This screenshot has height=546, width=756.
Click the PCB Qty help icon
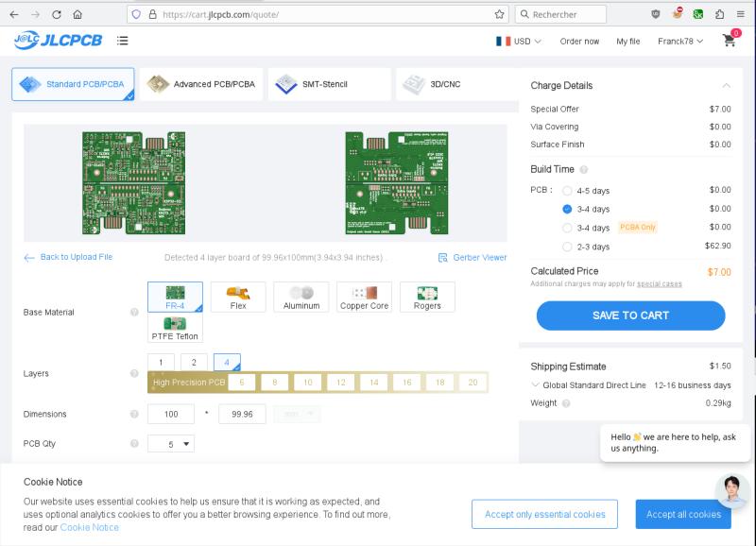(x=134, y=443)
